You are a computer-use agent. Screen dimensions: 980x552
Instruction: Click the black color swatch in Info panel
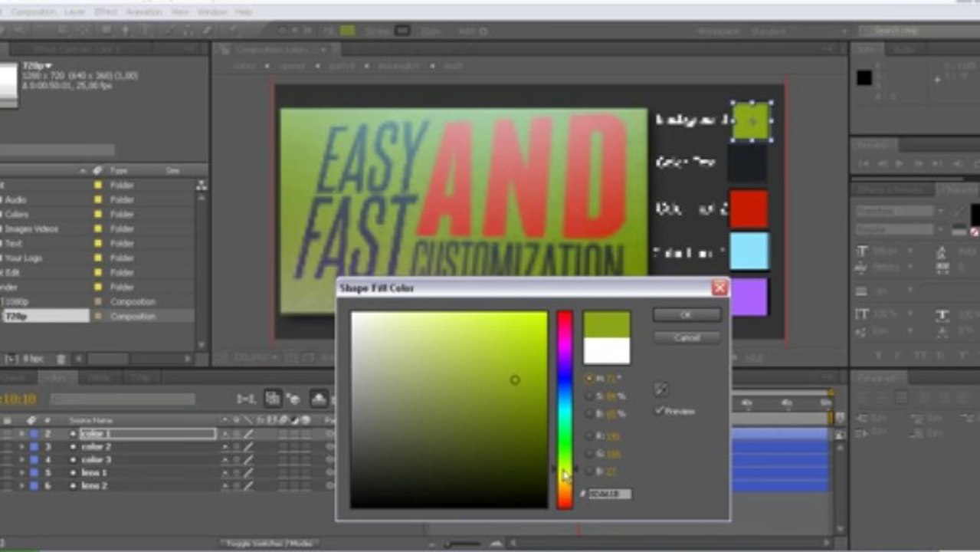864,77
